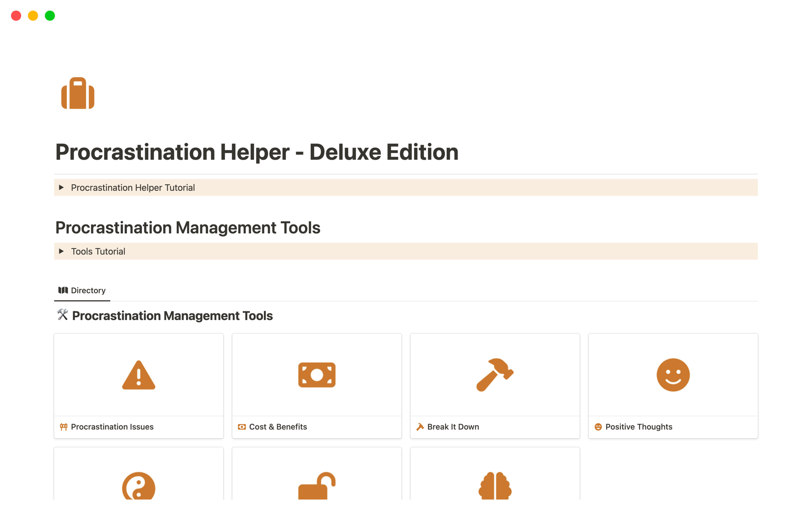Image resolution: width=812 pixels, height=508 pixels.
Task: Click the smiley face card icon
Action: (x=673, y=375)
